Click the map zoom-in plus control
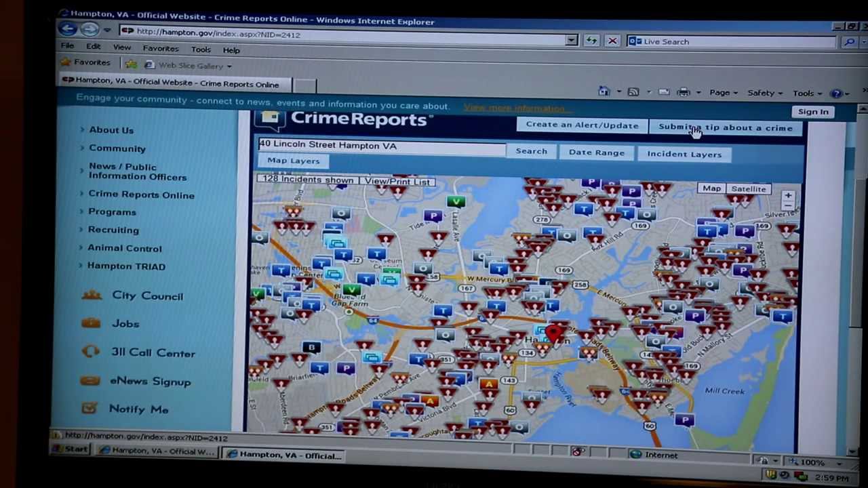868x488 pixels. 787,197
